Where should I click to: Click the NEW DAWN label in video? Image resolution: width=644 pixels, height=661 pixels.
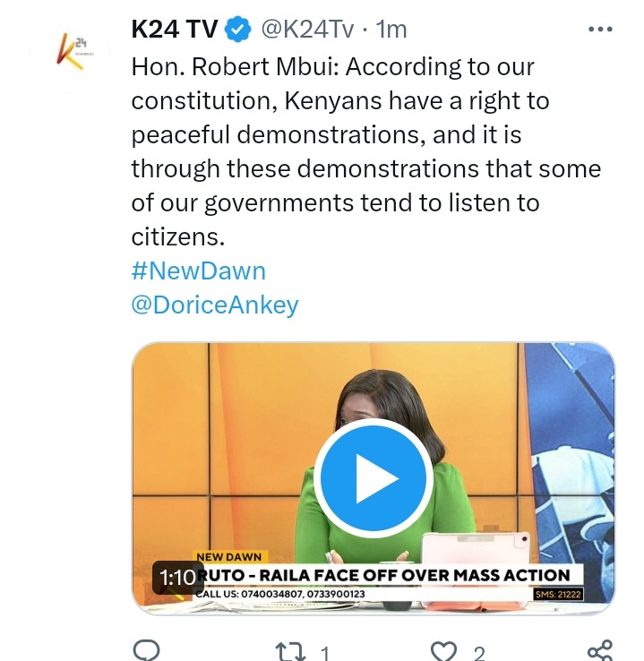pos(229,557)
